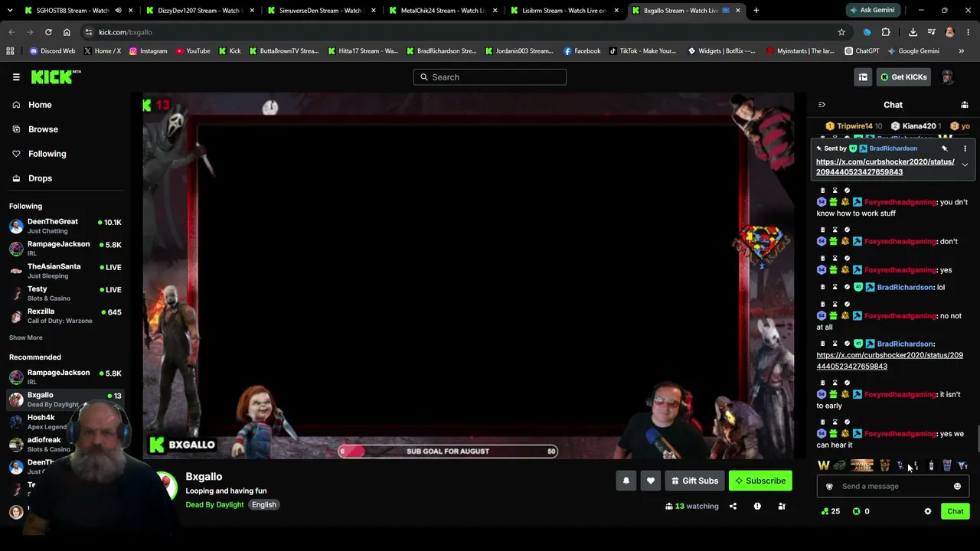This screenshot has width=980, height=551.
Task: Unpin the pinned chat message
Action: tap(945, 148)
